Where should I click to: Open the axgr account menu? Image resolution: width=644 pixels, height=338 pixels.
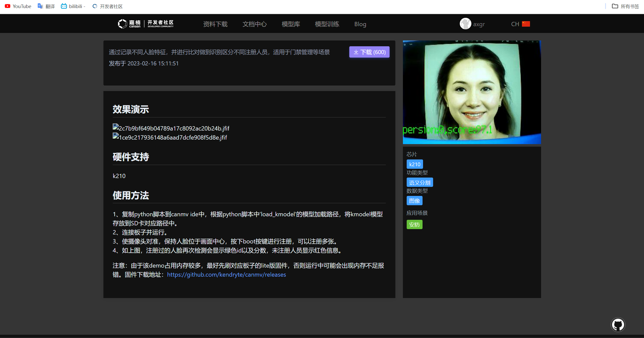[472, 24]
